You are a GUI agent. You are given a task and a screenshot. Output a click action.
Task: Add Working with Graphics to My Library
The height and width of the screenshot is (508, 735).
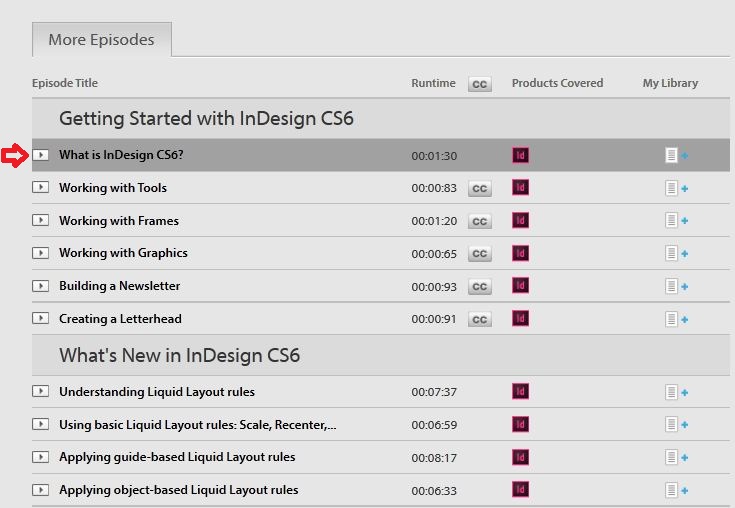click(676, 254)
